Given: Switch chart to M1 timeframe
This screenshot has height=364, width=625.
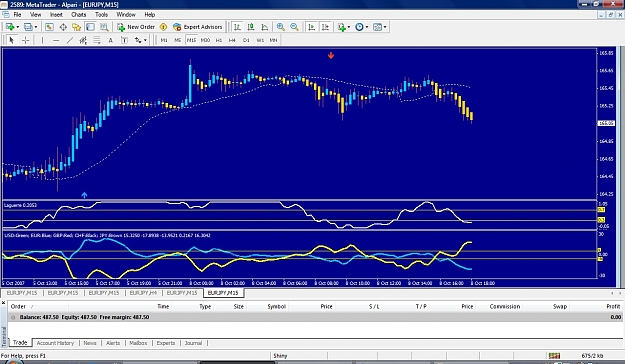Looking at the screenshot, I should [x=164, y=40].
